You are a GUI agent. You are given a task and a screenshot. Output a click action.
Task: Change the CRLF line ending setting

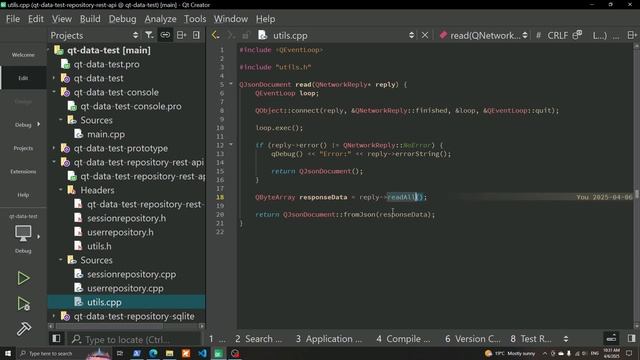tap(557, 36)
